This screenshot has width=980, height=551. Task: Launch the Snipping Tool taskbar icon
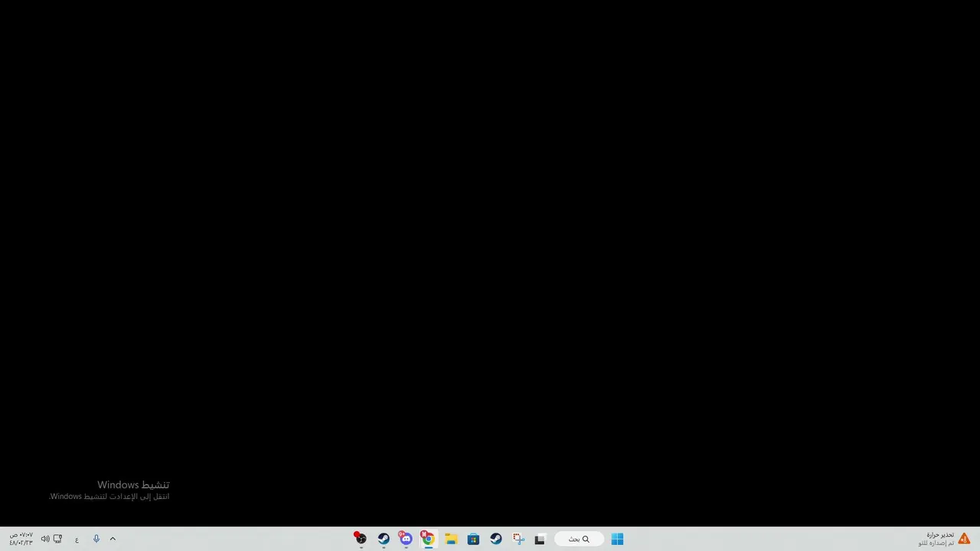click(518, 539)
